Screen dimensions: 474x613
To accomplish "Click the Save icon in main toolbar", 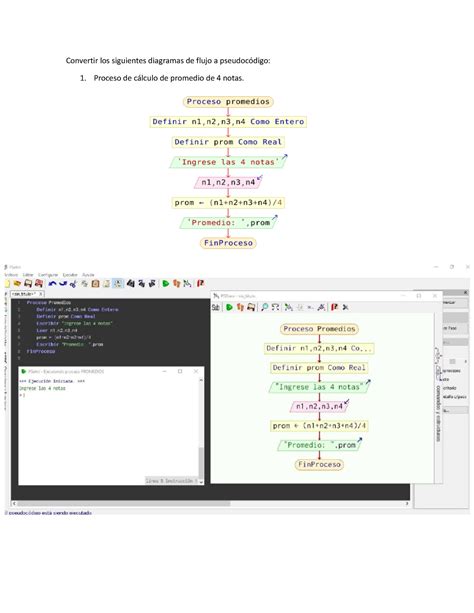I will coord(28,283).
